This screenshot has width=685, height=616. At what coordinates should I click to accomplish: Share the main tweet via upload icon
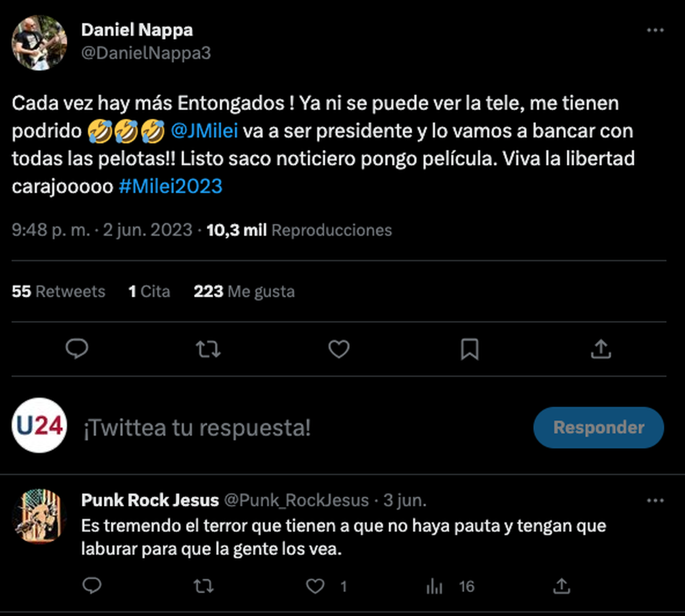(601, 348)
